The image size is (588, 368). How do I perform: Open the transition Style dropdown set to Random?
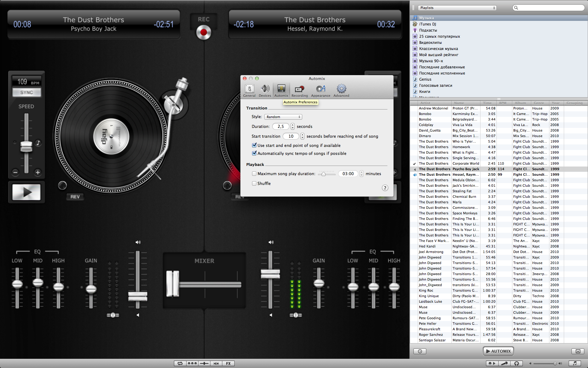(x=283, y=117)
